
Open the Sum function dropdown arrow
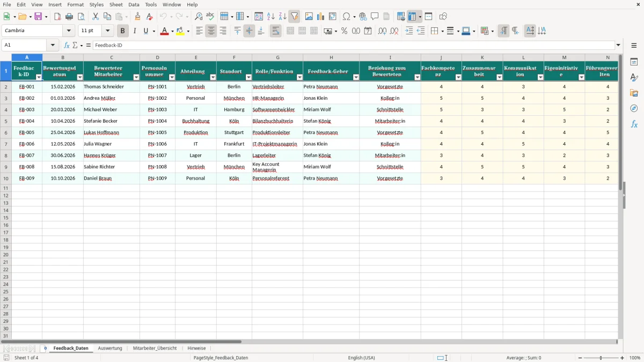click(82, 46)
